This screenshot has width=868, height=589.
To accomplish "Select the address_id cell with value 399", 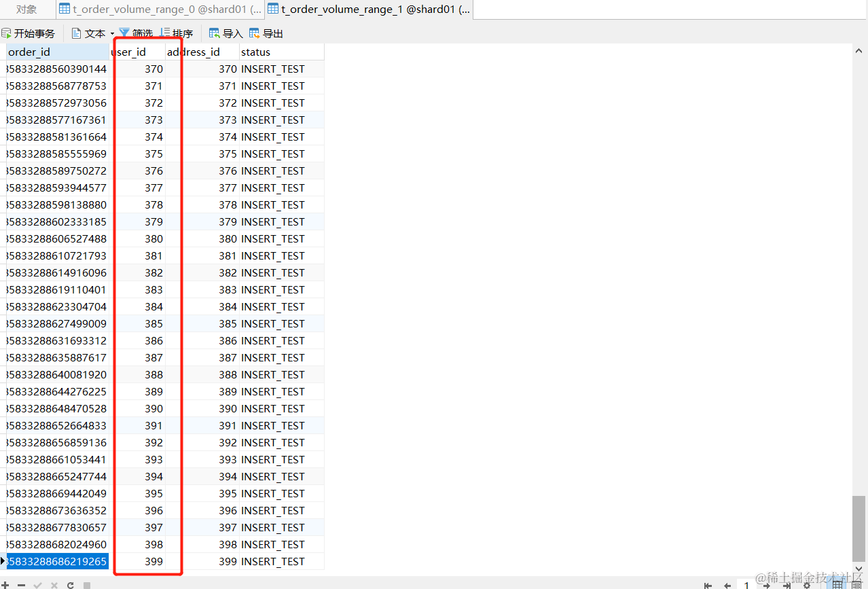I will 202,561.
